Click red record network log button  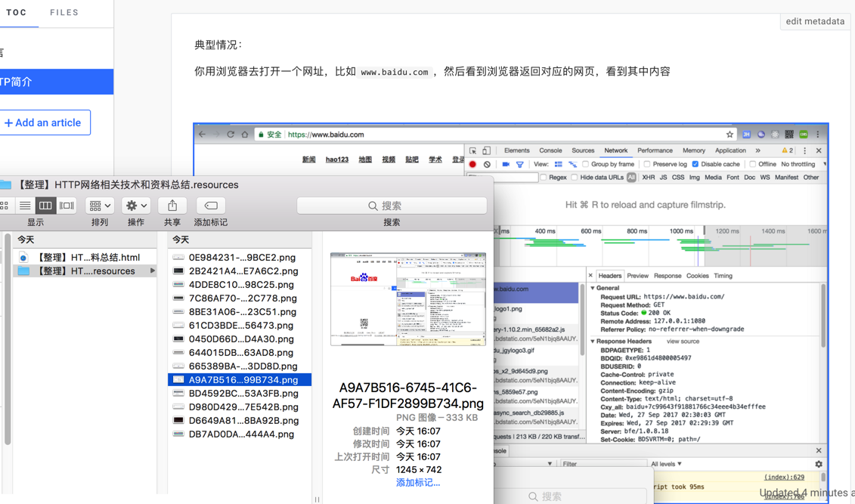(x=472, y=164)
